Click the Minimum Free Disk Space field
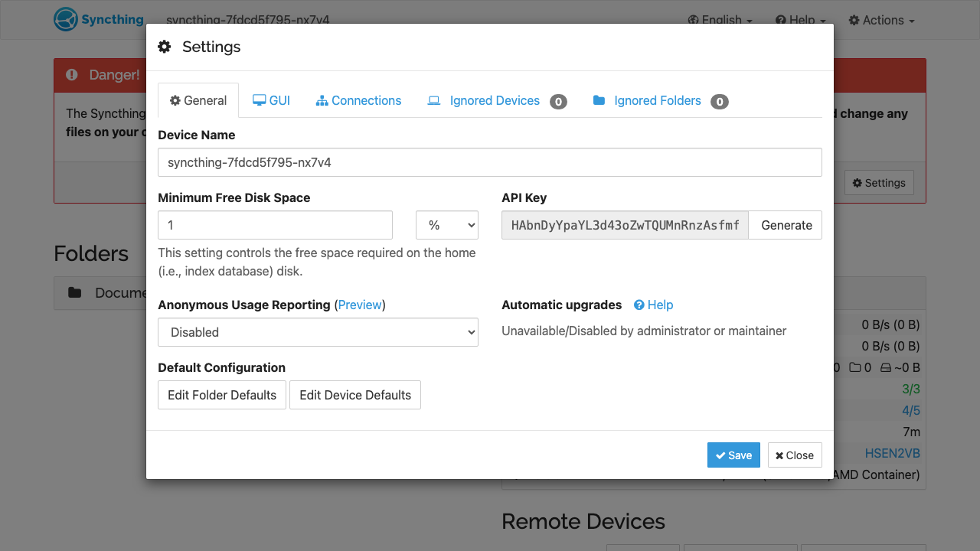Image resolution: width=980 pixels, height=551 pixels. click(x=275, y=225)
